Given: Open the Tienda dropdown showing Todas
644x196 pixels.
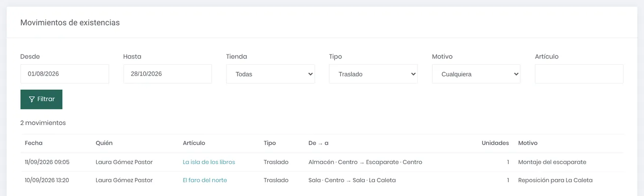Looking at the screenshot, I should pyautogui.click(x=270, y=74).
